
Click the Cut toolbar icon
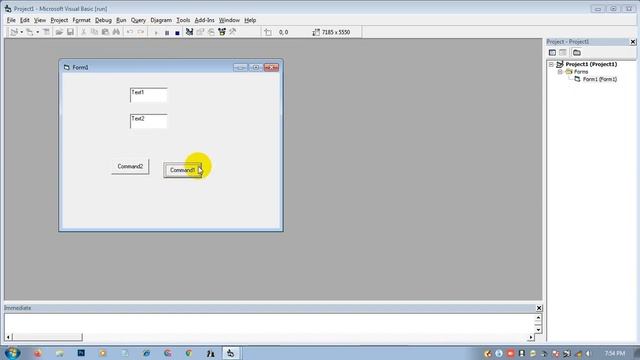coord(84,32)
